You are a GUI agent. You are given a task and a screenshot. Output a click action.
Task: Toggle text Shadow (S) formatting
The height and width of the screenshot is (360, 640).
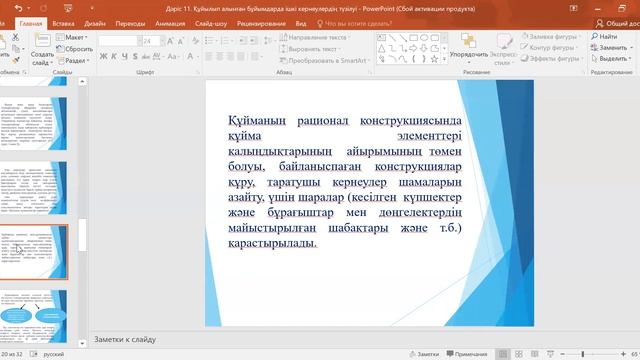pos(135,56)
